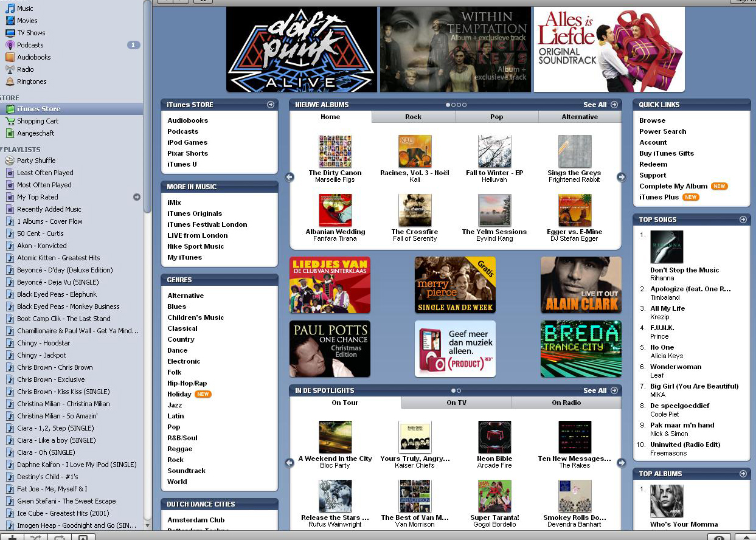Open the Neon Bible album by Arcade Fire

[494, 437]
